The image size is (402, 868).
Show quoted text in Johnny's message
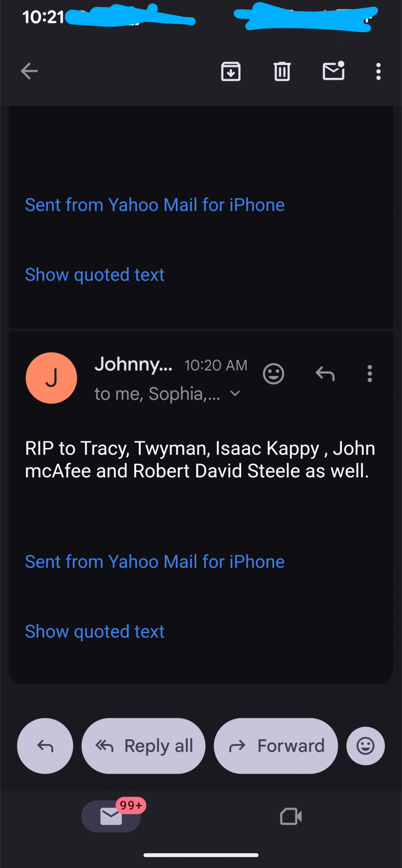point(95,631)
